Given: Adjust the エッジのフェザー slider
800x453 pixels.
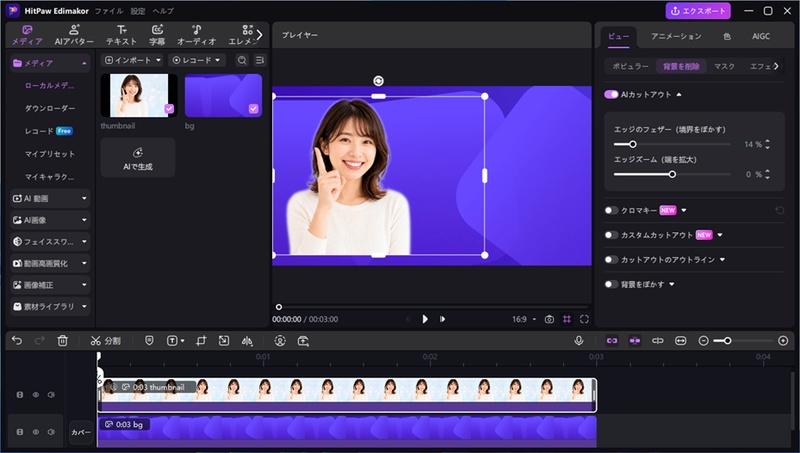Looking at the screenshot, I should pos(671,144).
